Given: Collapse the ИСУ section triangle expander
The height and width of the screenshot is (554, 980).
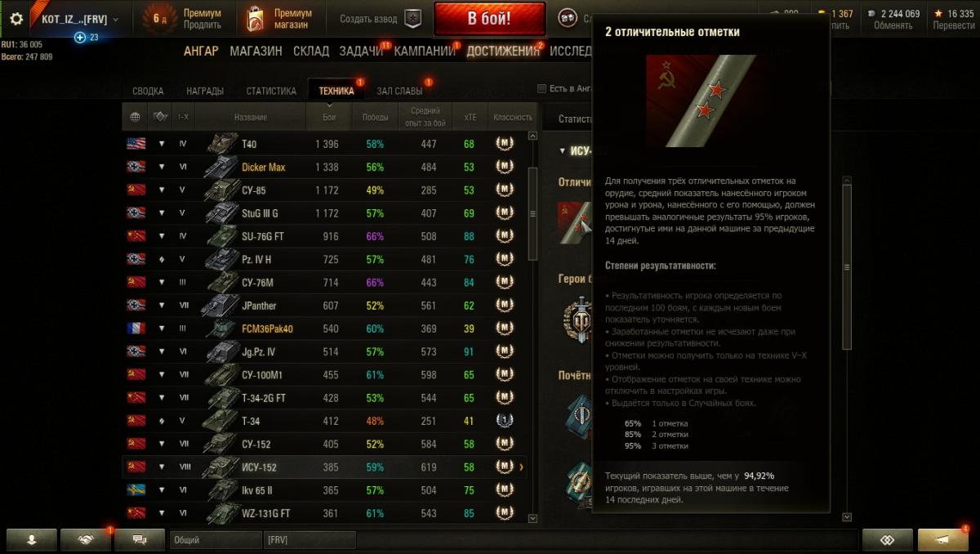Looking at the screenshot, I should (562, 150).
